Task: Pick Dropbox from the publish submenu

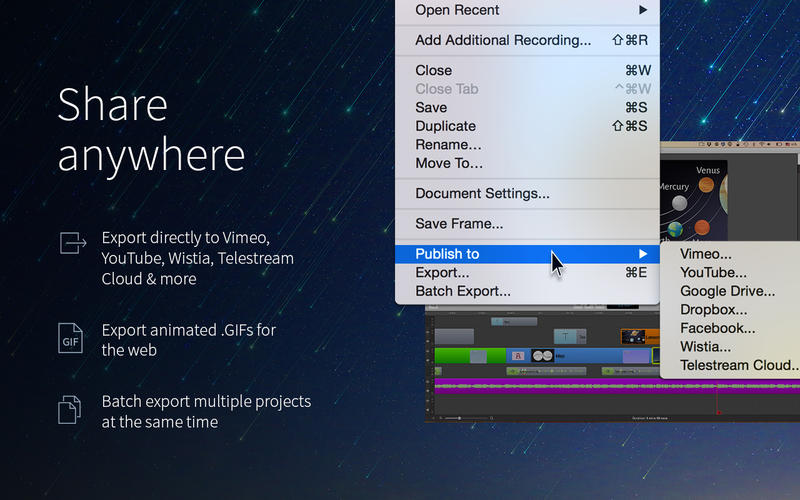Action: 713,310
